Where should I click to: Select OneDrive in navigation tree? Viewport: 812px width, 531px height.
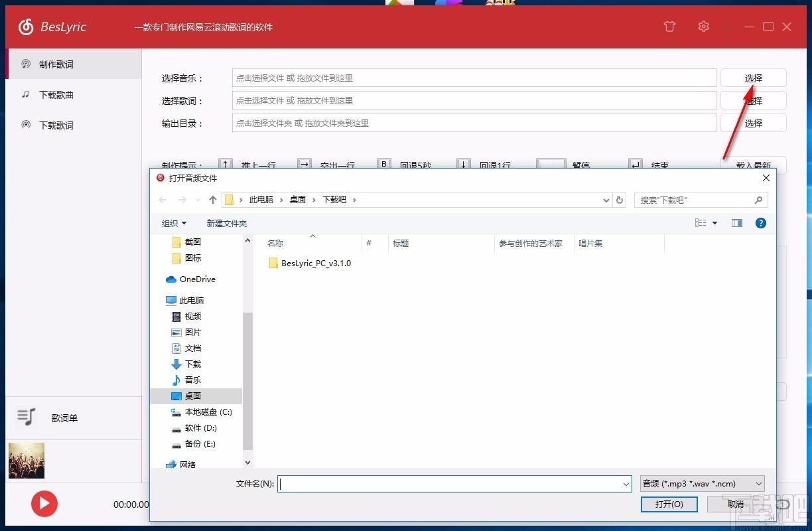[x=198, y=279]
